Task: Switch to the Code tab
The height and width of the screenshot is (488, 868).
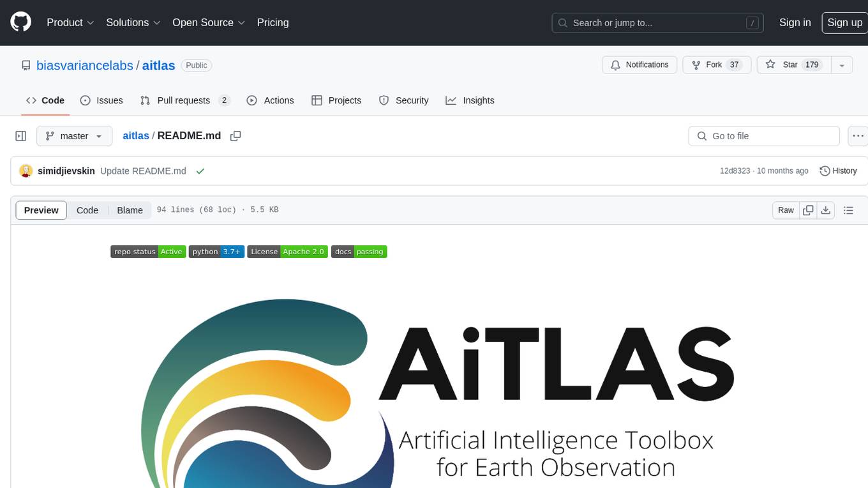Action: [45, 100]
